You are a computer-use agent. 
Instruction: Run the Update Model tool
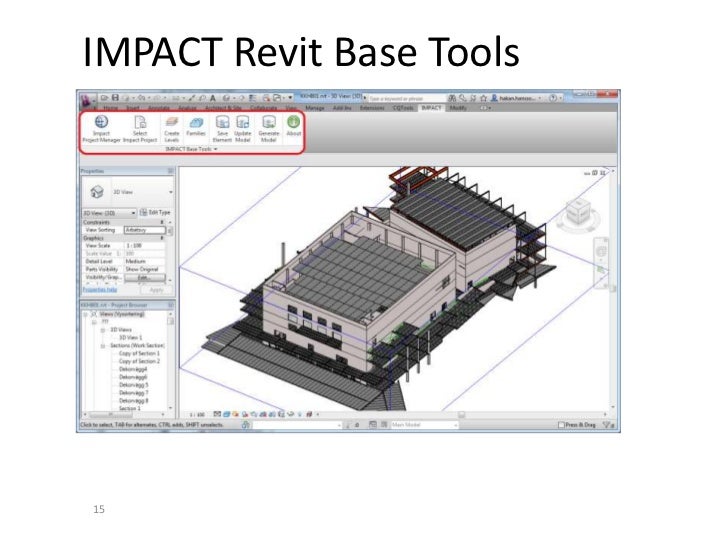242,129
